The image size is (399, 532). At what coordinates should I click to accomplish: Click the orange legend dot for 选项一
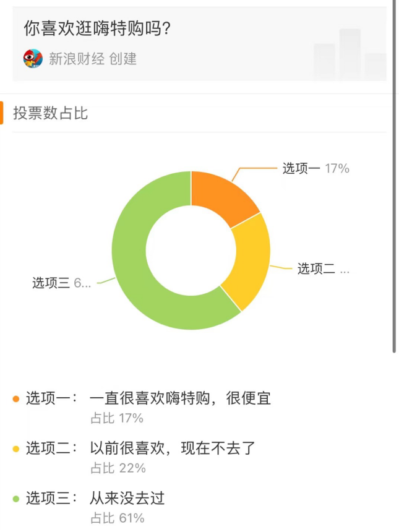tap(16, 398)
